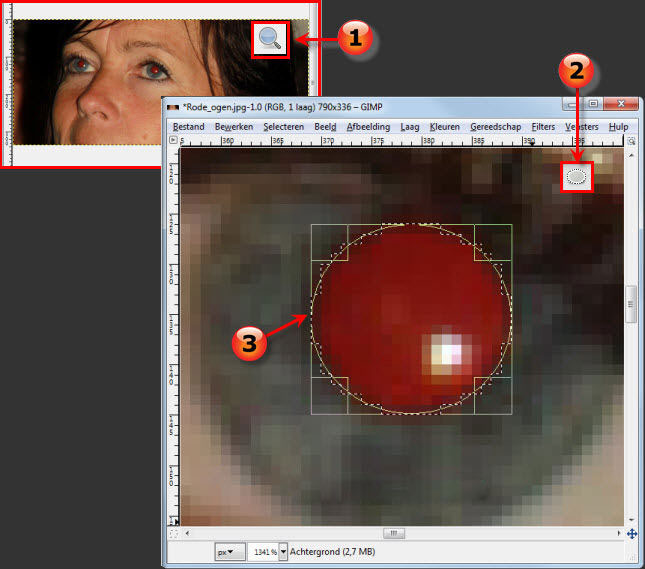Open the Bewerken menu

pyautogui.click(x=234, y=127)
